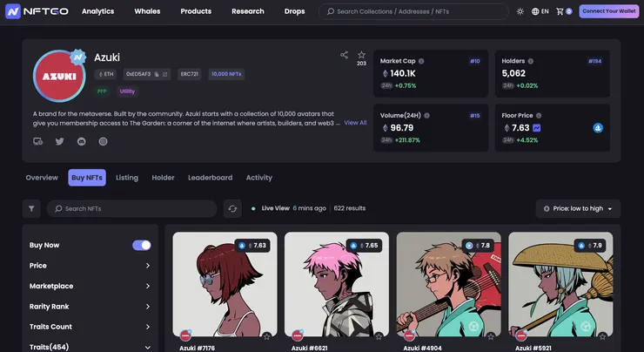The height and width of the screenshot is (352, 644).
Task: Click the OpenSea icon in Floor Price
Action: 598,128
